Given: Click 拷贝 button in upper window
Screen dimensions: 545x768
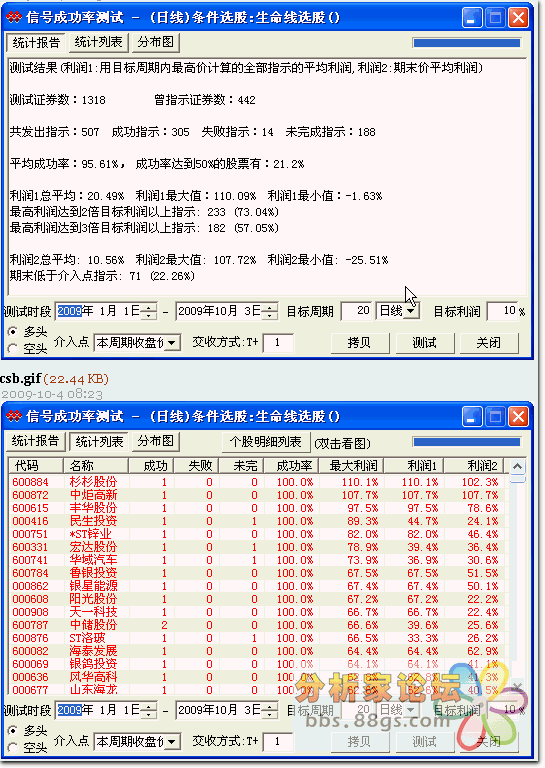Looking at the screenshot, I should [x=359, y=343].
